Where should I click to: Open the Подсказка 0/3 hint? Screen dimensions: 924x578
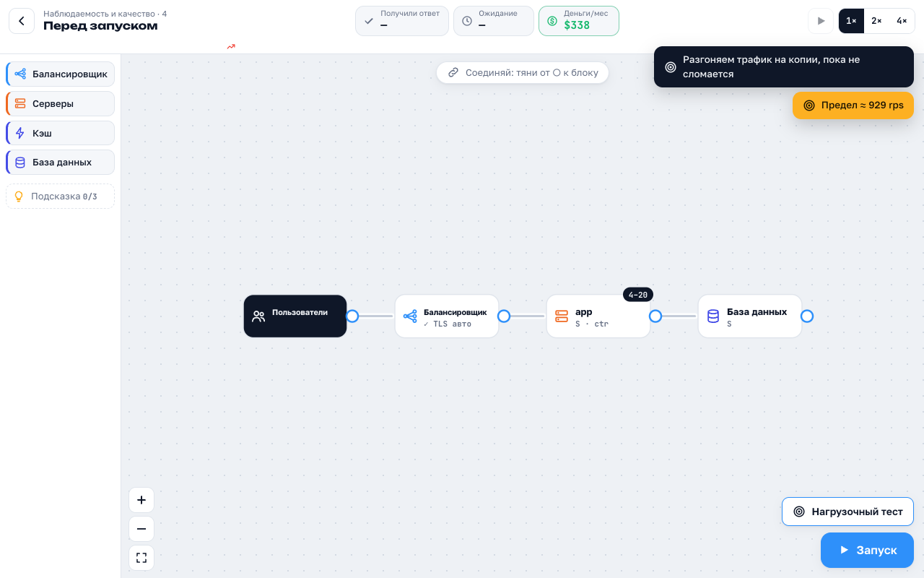click(x=61, y=197)
